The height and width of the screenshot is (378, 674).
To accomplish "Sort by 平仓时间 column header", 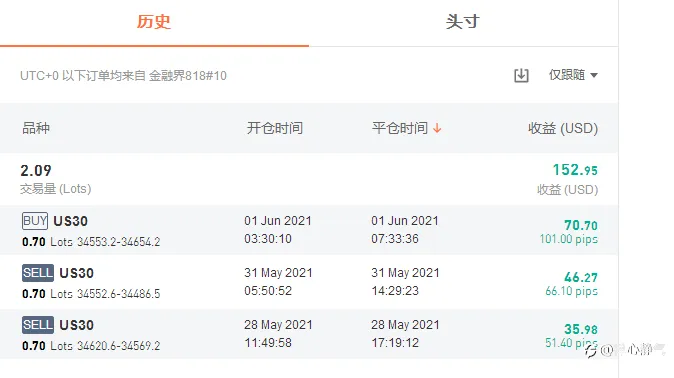I will (x=400, y=128).
